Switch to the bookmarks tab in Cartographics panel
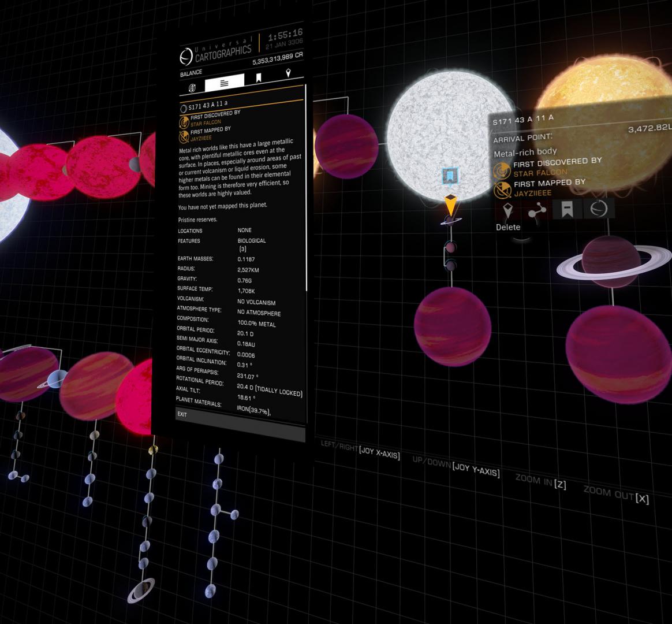Viewport: 672px width, 624px height. (x=259, y=77)
